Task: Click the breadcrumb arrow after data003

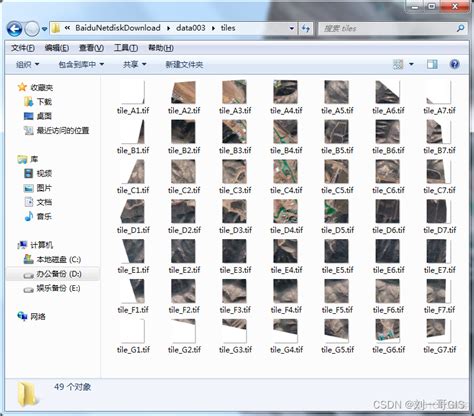Action: pos(213,28)
